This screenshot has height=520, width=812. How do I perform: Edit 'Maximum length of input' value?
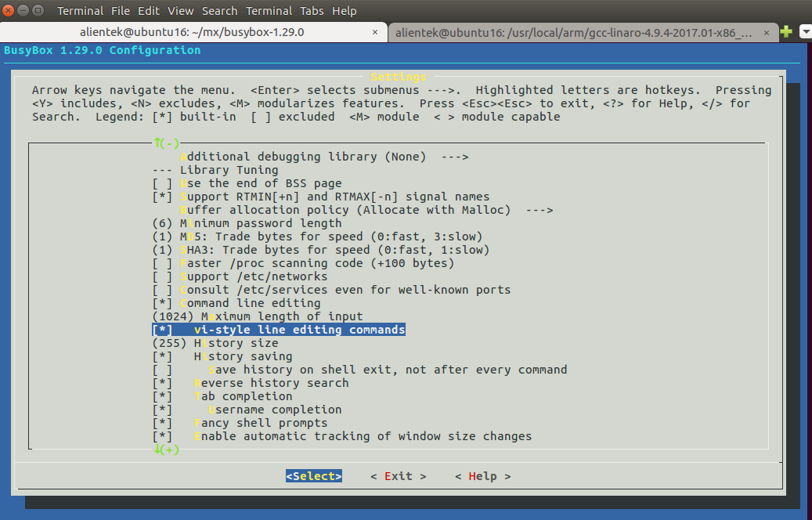[x=258, y=316]
